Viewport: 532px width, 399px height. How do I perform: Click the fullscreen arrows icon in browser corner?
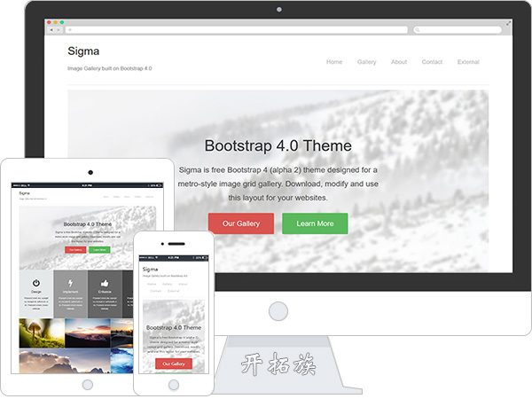pyautogui.click(x=508, y=23)
